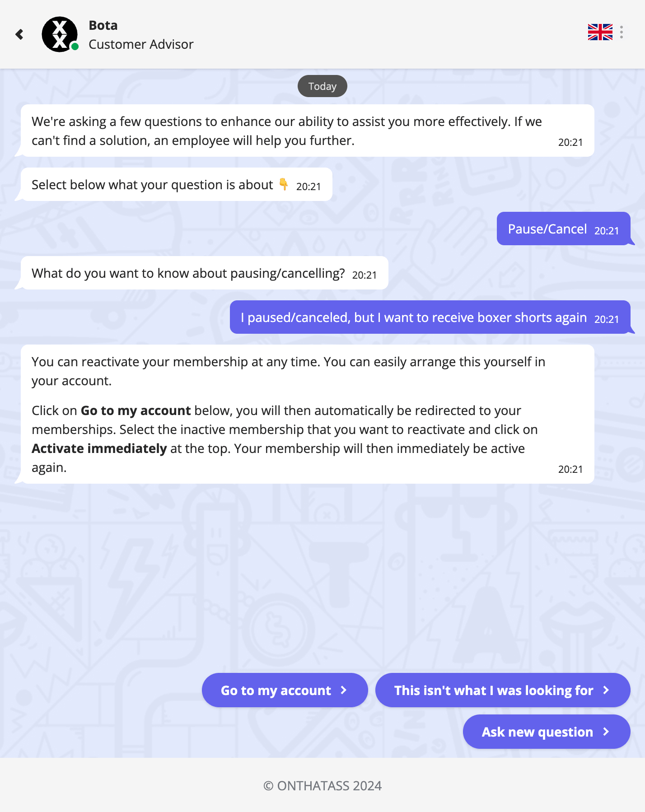Click the ONTHATASS 2024 copyright footer
Screen dimensions: 645x812
322,786
